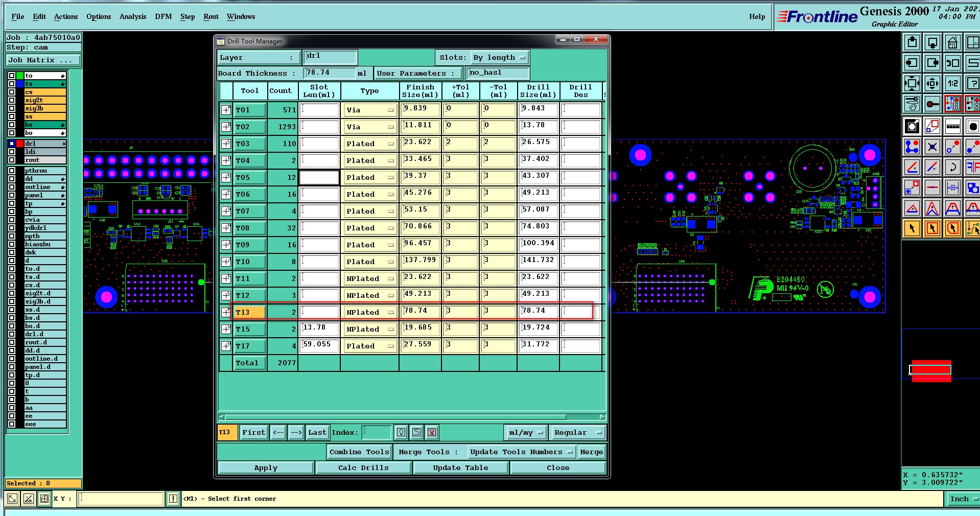Viewport: 980px width, 516px height.
Task: Open the Type dropdown for tool T17
Action: coord(370,346)
